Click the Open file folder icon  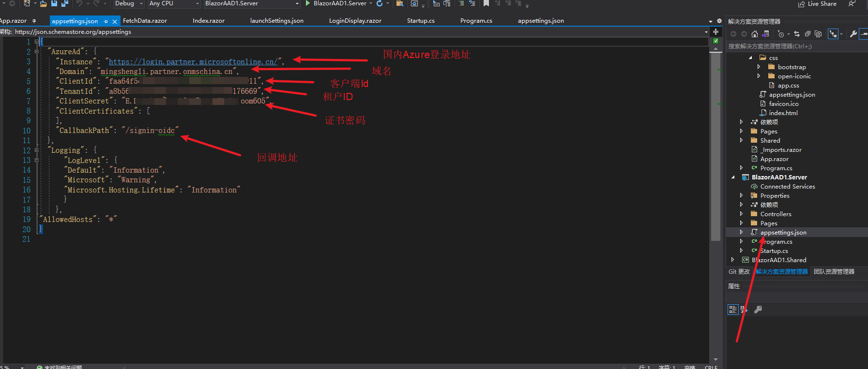pyautogui.click(x=43, y=3)
